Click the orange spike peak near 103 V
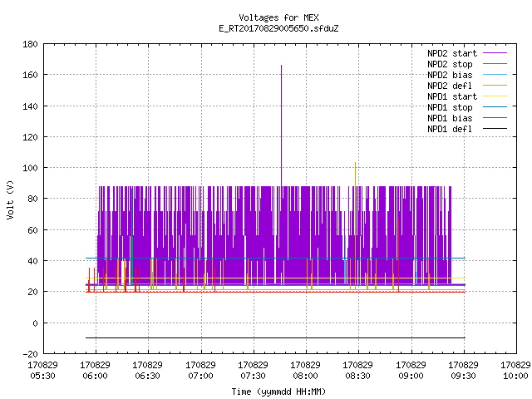 click(x=355, y=163)
